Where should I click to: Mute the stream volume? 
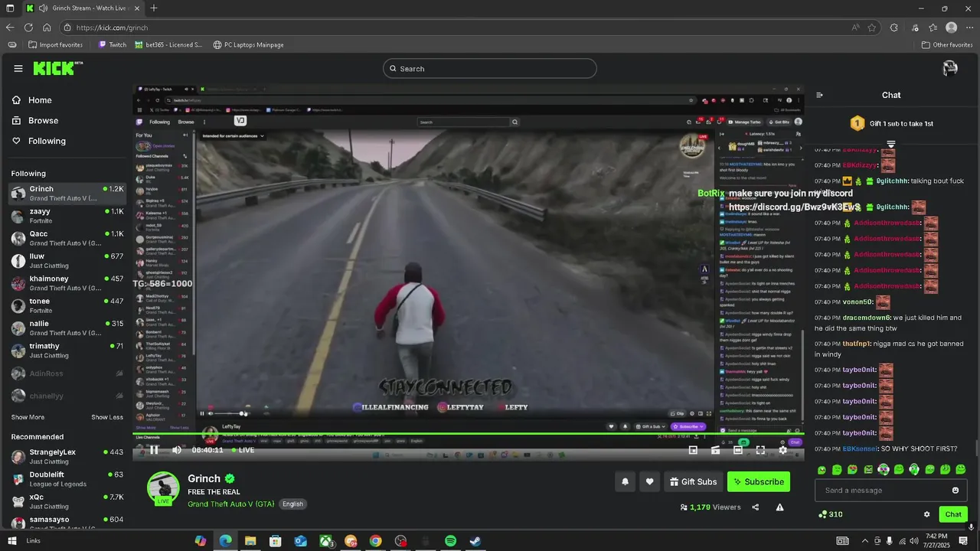pyautogui.click(x=177, y=450)
